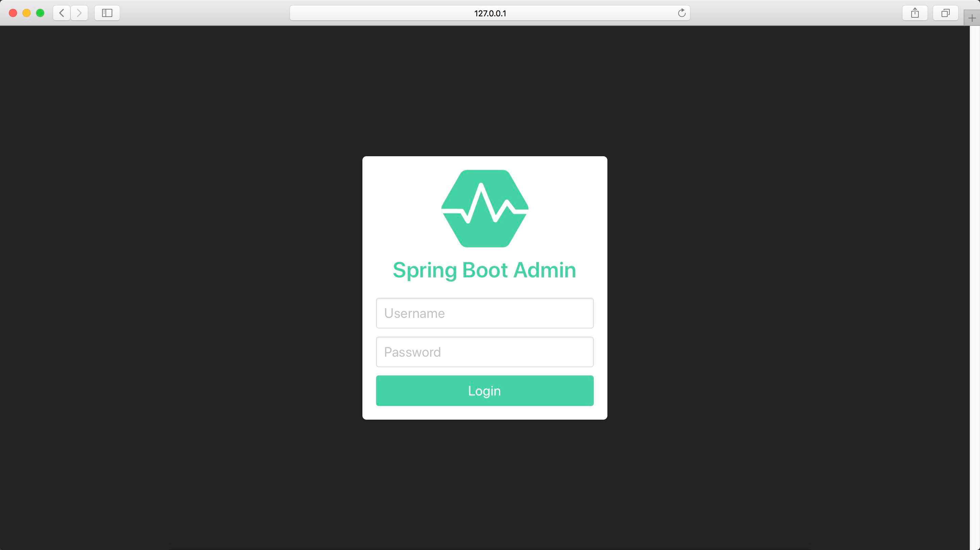Go forward to the next page
This screenshot has width=980, height=550.
point(79,13)
